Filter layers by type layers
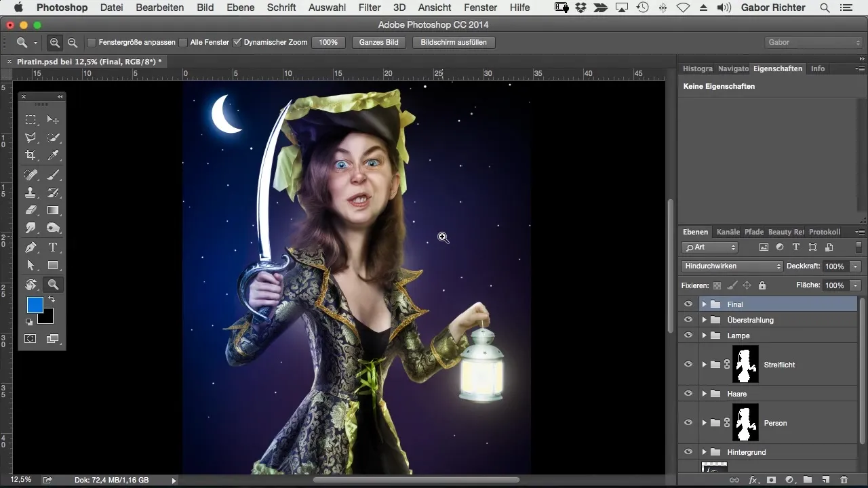Viewport: 868px width, 488px height. pyautogui.click(x=796, y=247)
